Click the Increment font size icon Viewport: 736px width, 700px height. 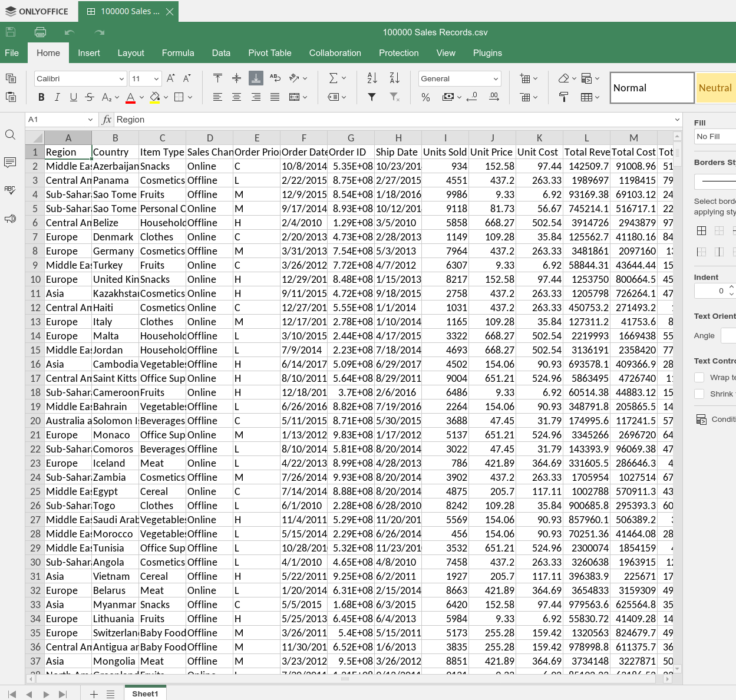tap(171, 78)
